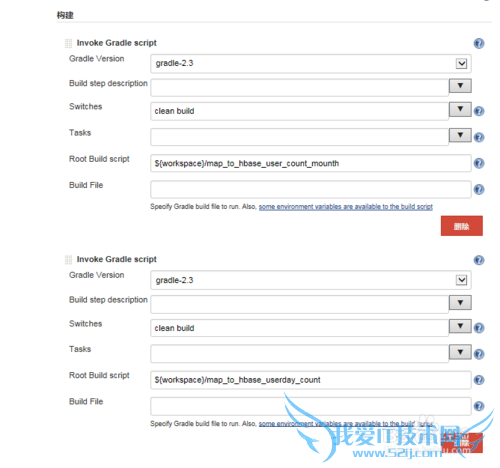Image resolution: width=500 pixels, height=468 pixels.
Task: Open help for second Switches field
Action: [x=479, y=328]
